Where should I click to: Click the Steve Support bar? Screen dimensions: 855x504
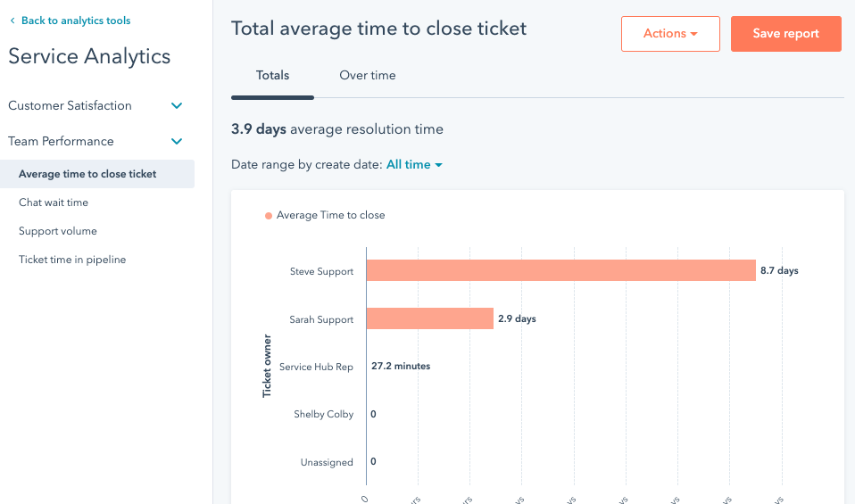[x=560, y=271]
